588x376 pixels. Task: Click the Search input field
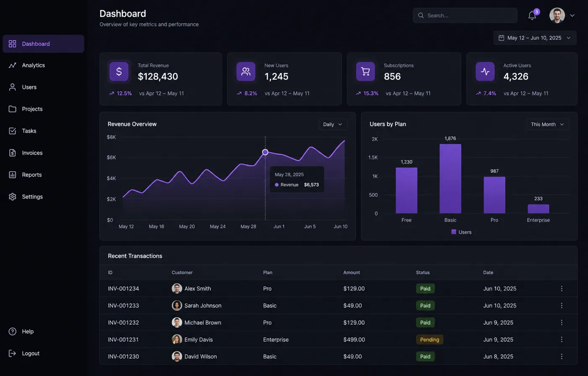coord(465,16)
